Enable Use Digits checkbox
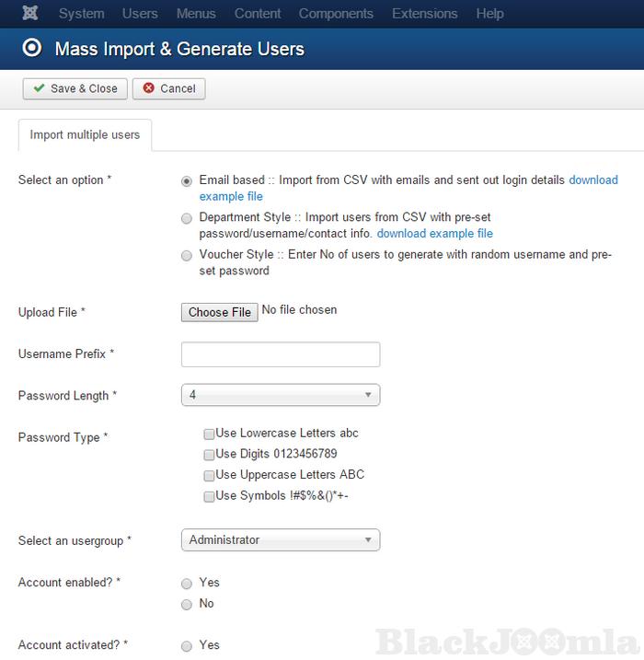Viewport: 644px width, 660px height. [x=210, y=455]
